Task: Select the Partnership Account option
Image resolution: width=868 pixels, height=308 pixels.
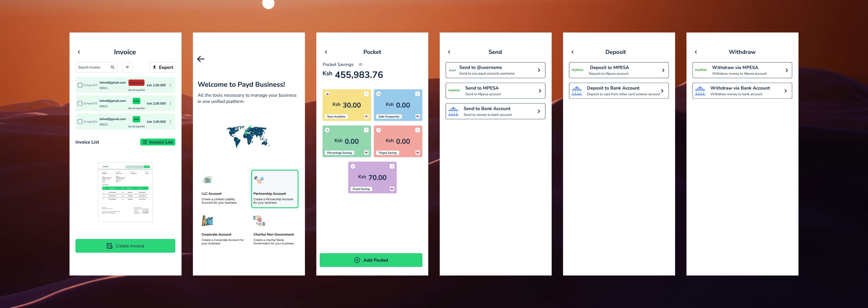Action: 275,189
